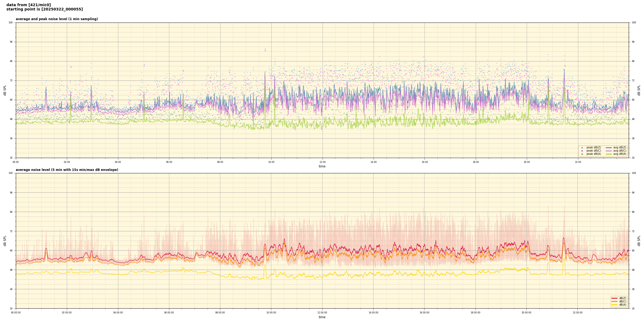Click the peak dB(C) magenta legend marker
The image size is (644, 322).
coord(582,151)
